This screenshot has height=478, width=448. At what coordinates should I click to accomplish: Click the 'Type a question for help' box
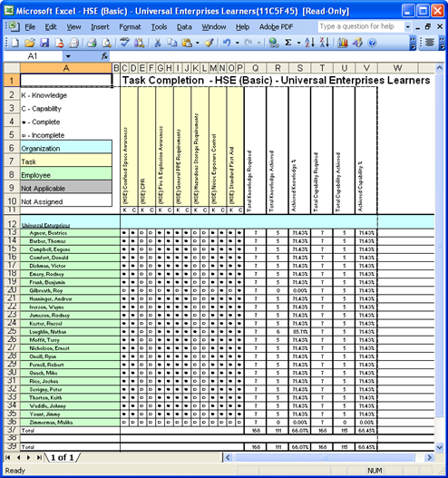click(x=361, y=27)
